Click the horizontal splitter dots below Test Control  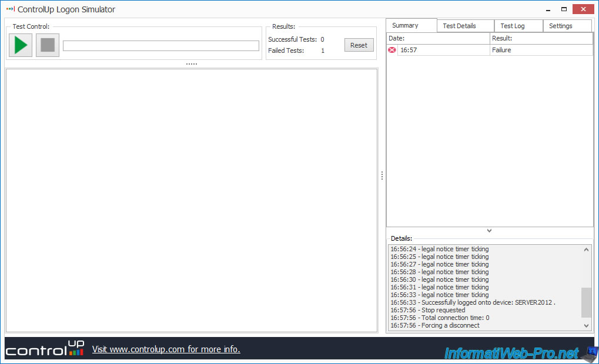click(192, 64)
